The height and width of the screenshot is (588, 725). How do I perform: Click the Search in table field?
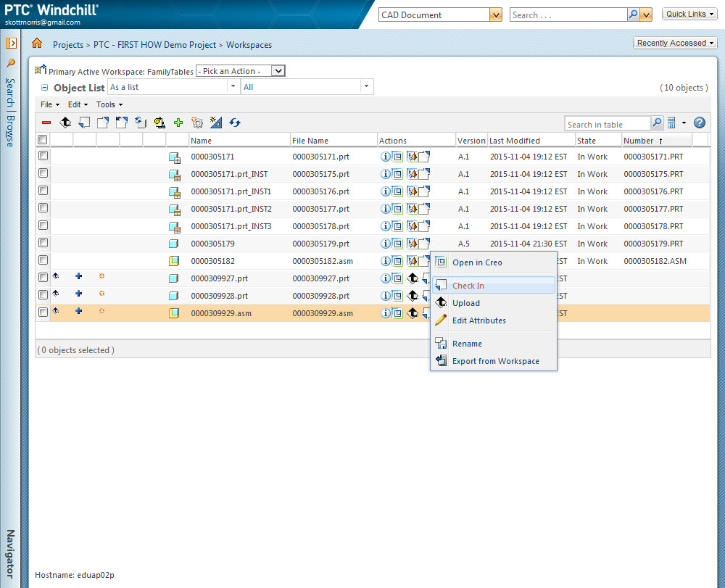[608, 124]
